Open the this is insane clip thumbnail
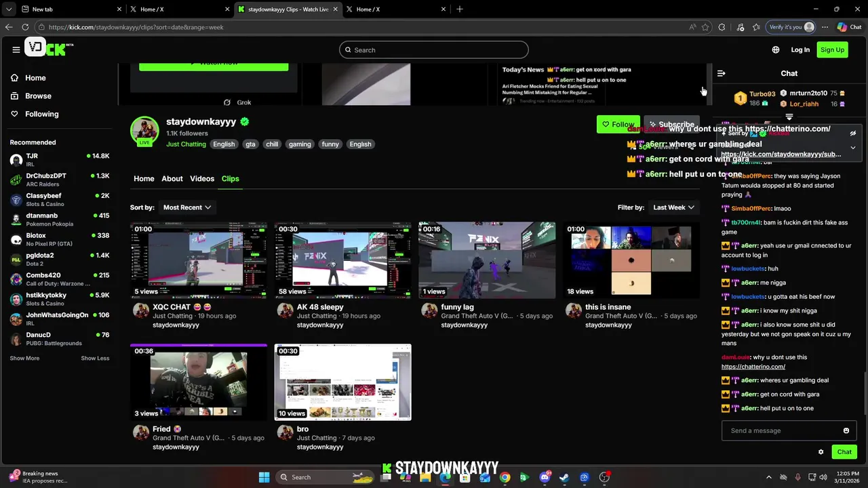 (631, 260)
